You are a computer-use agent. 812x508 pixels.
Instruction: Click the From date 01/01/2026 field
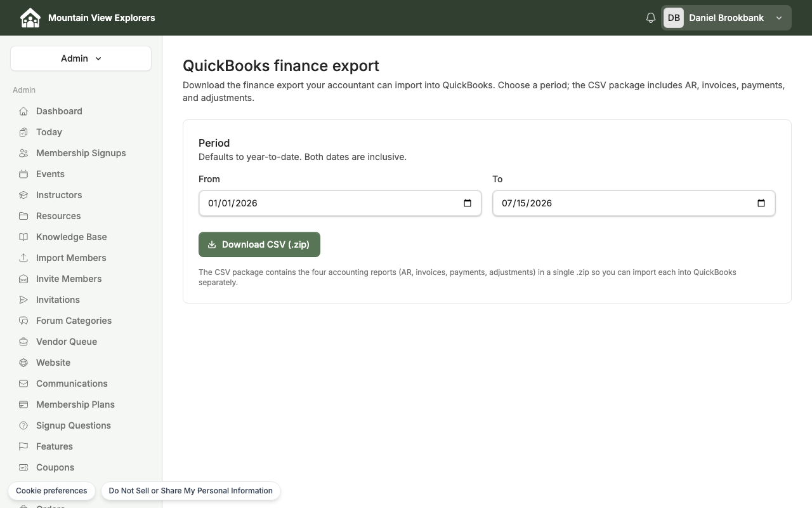click(x=340, y=203)
